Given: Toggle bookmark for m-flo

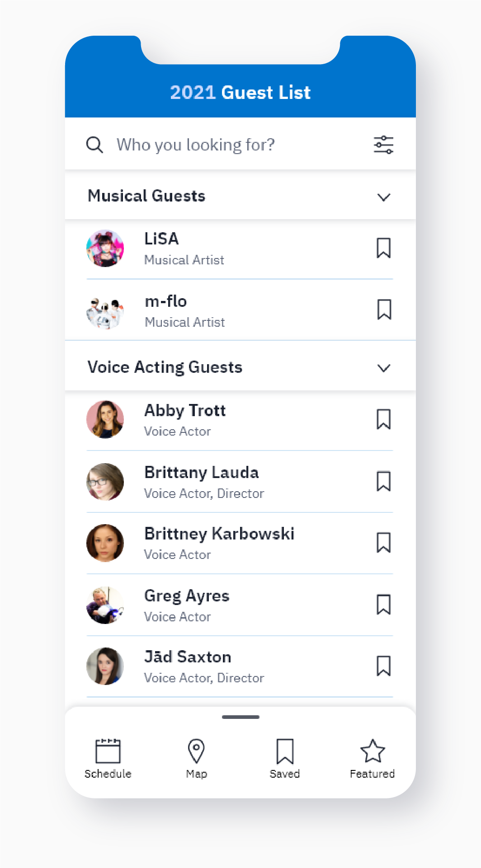Looking at the screenshot, I should (384, 310).
